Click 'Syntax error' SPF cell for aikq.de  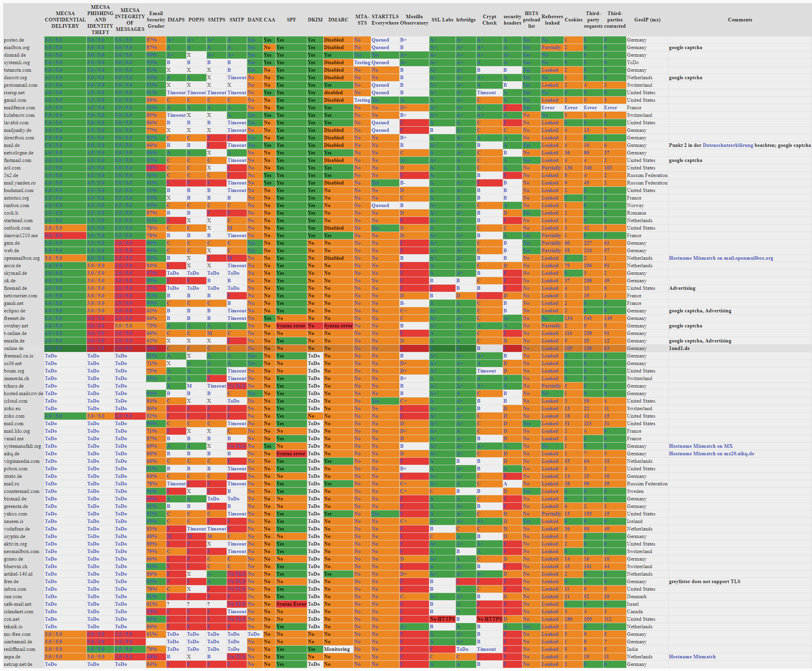pyautogui.click(x=291, y=454)
